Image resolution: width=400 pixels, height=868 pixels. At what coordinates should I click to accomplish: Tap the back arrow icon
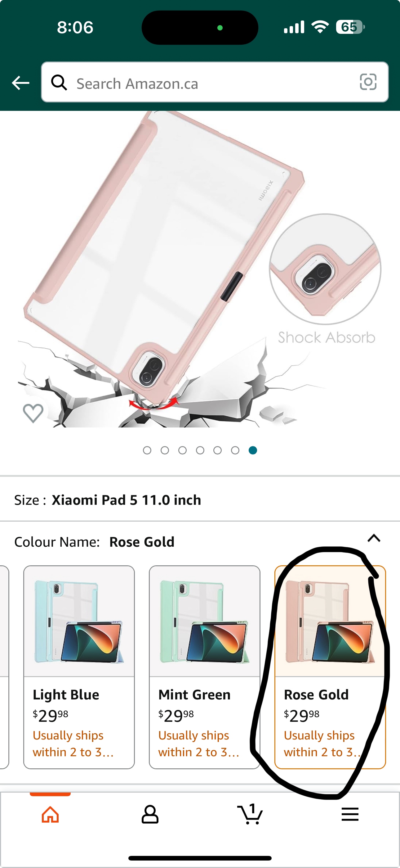point(20,83)
